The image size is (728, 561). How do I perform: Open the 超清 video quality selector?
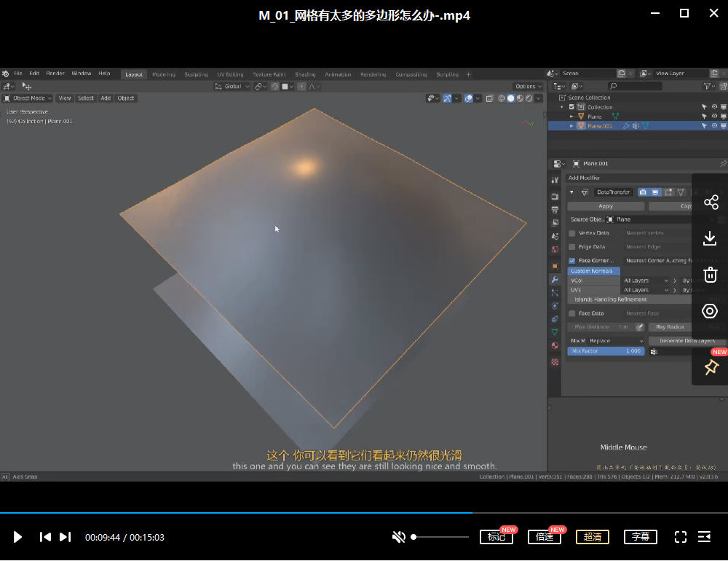(593, 537)
